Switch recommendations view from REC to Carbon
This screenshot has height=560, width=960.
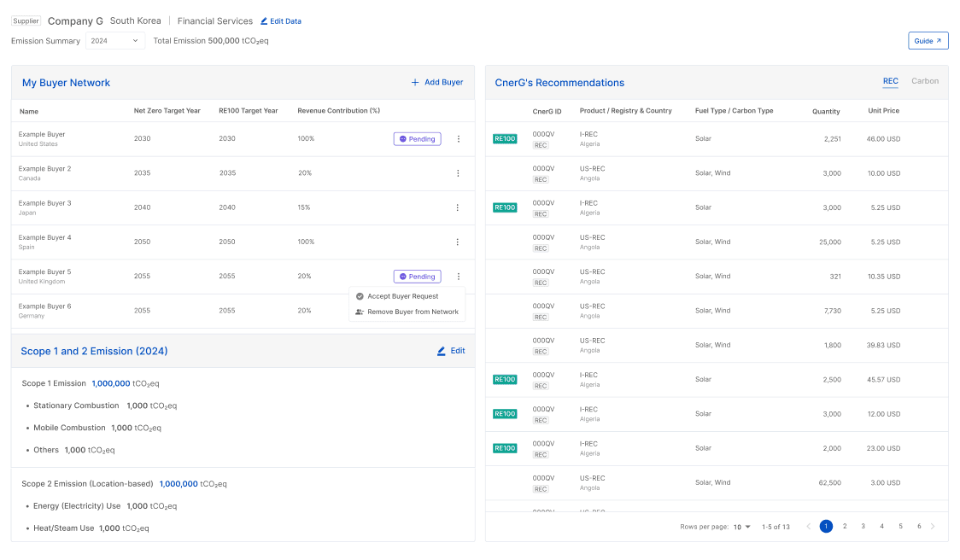click(925, 80)
